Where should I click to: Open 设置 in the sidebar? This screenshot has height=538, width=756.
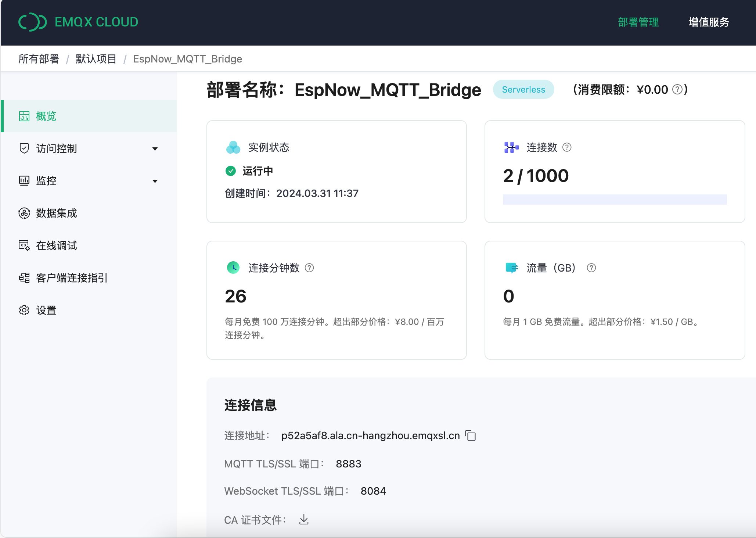point(89,310)
